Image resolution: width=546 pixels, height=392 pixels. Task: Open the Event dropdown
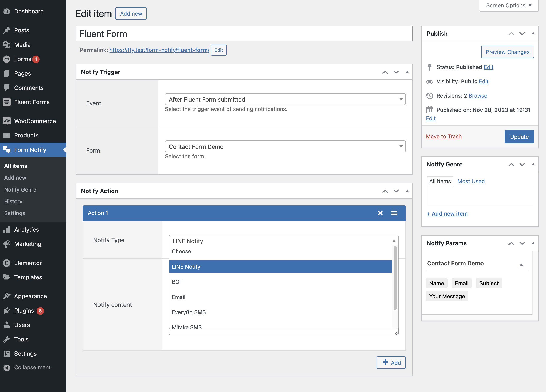(x=285, y=99)
